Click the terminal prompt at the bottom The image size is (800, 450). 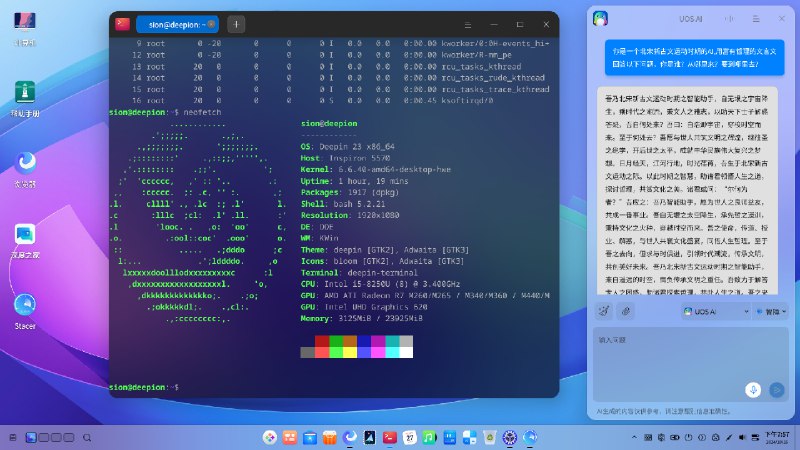tap(144, 387)
